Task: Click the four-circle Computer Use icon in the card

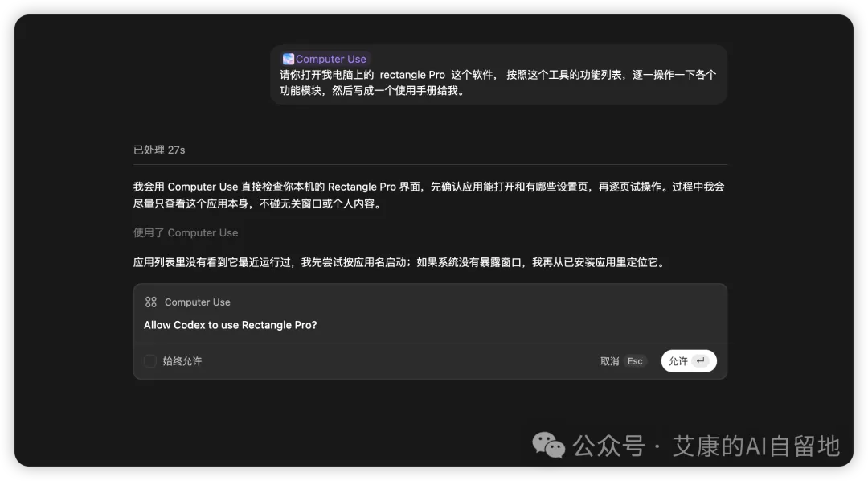Action: pyautogui.click(x=150, y=302)
